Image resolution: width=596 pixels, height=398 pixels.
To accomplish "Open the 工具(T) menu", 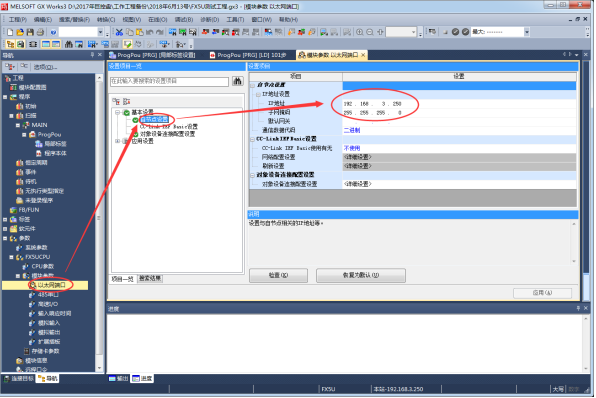I will coord(235,19).
